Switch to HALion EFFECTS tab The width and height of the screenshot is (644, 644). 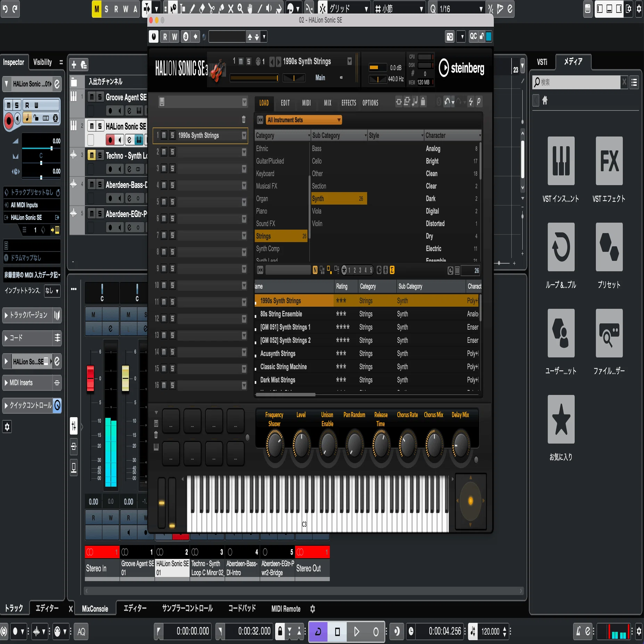pyautogui.click(x=348, y=103)
